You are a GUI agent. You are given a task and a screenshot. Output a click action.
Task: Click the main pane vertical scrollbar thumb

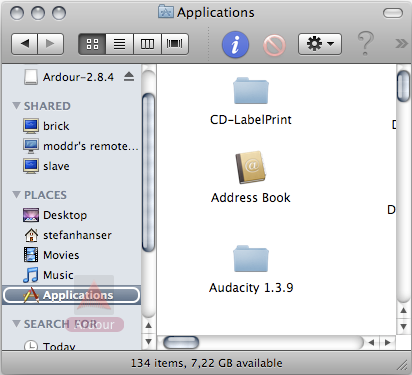click(403, 86)
